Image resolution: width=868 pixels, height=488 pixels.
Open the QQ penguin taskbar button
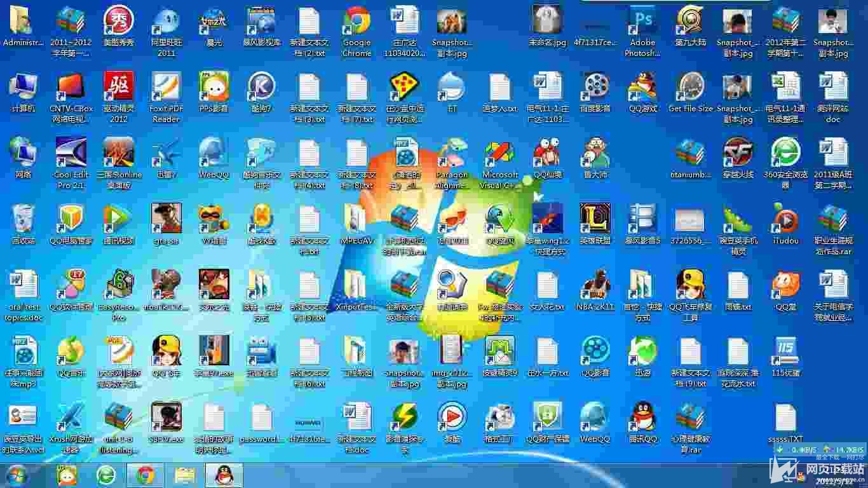pyautogui.click(x=223, y=475)
